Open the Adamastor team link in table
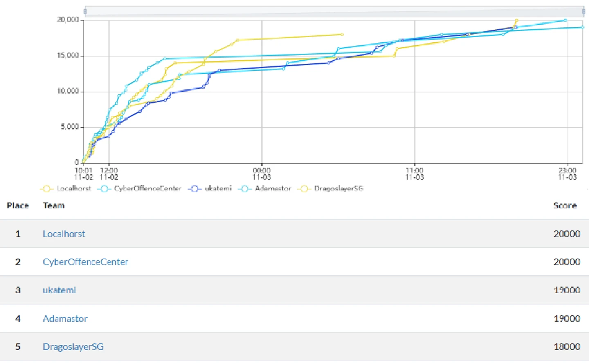 (65, 318)
